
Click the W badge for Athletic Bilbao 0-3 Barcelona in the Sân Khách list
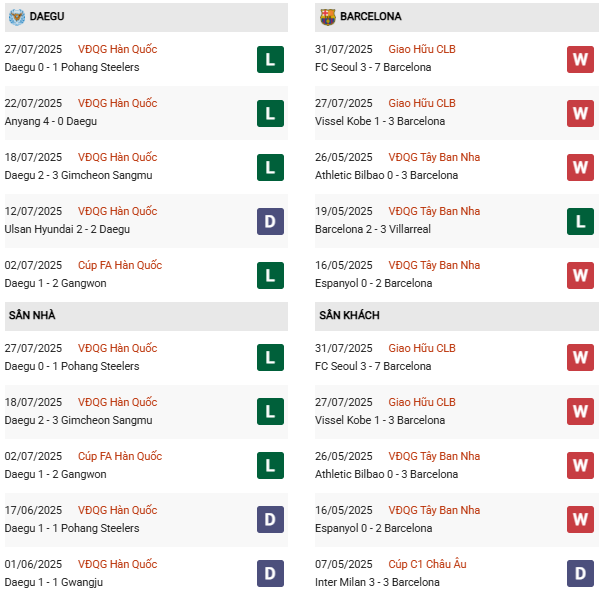580,465
